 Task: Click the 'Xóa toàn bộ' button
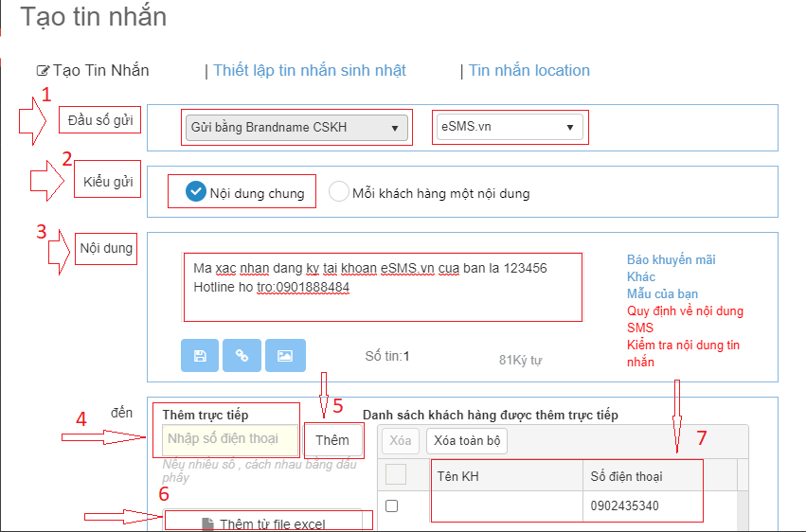pos(467,441)
